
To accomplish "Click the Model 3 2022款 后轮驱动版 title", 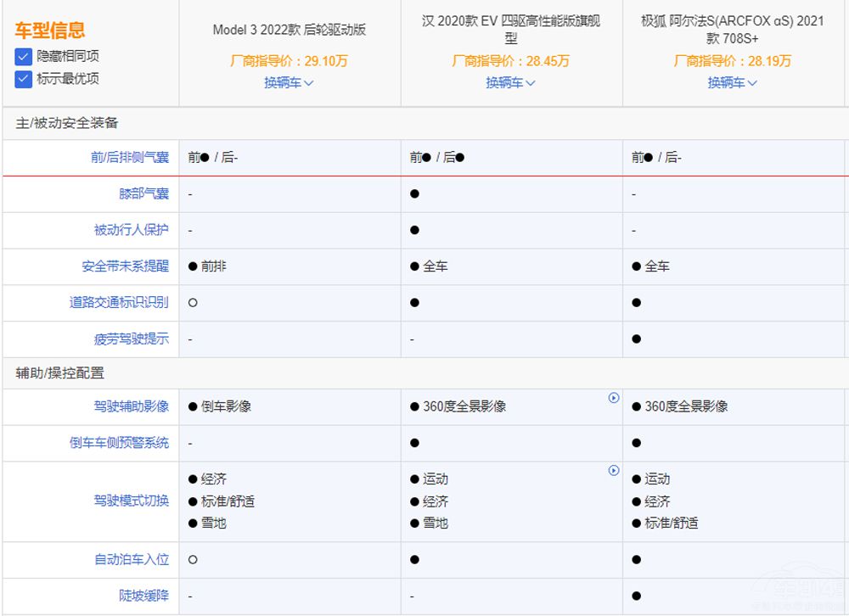I will (x=289, y=30).
